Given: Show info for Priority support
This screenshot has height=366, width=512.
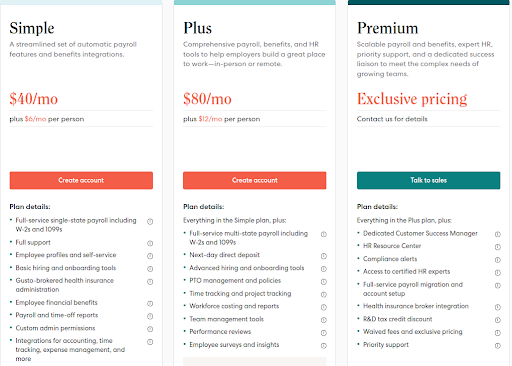Looking at the screenshot, I should click(x=498, y=346).
